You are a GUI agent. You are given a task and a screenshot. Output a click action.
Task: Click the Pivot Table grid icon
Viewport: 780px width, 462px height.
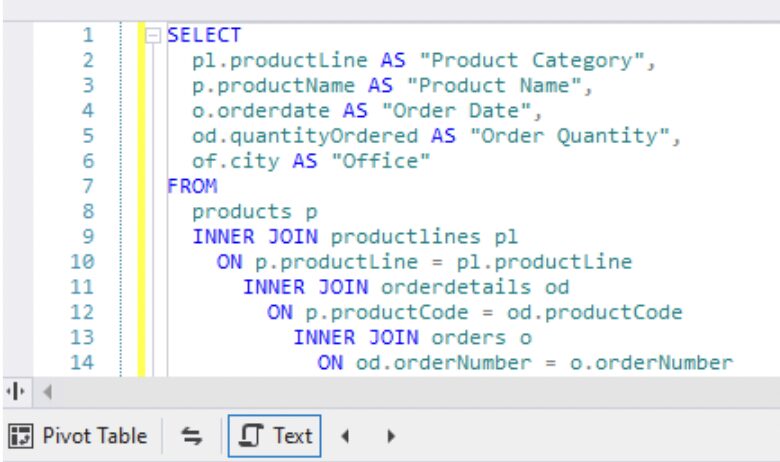[x=20, y=436]
